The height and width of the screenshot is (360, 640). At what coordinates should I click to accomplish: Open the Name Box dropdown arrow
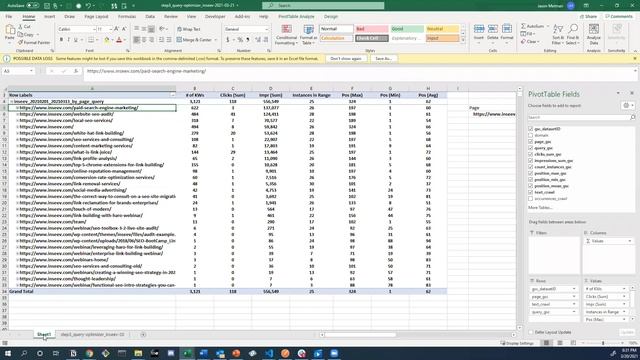(31, 71)
